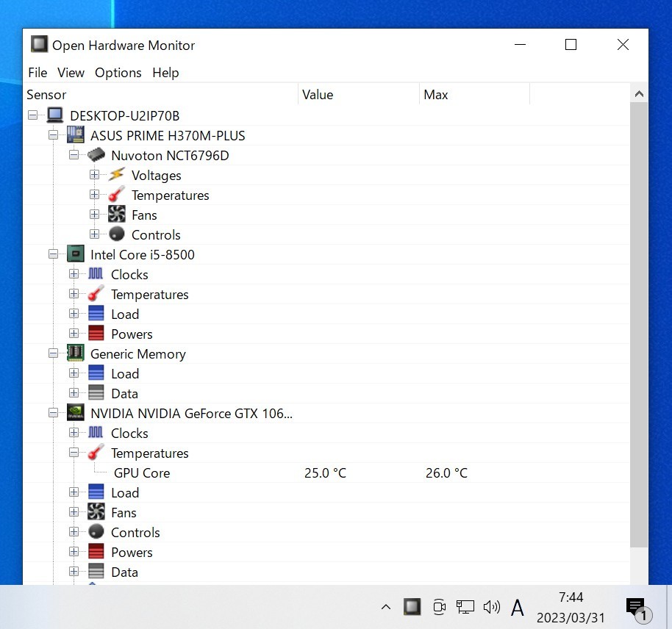Open the File menu
This screenshot has height=629, width=672.
[37, 73]
